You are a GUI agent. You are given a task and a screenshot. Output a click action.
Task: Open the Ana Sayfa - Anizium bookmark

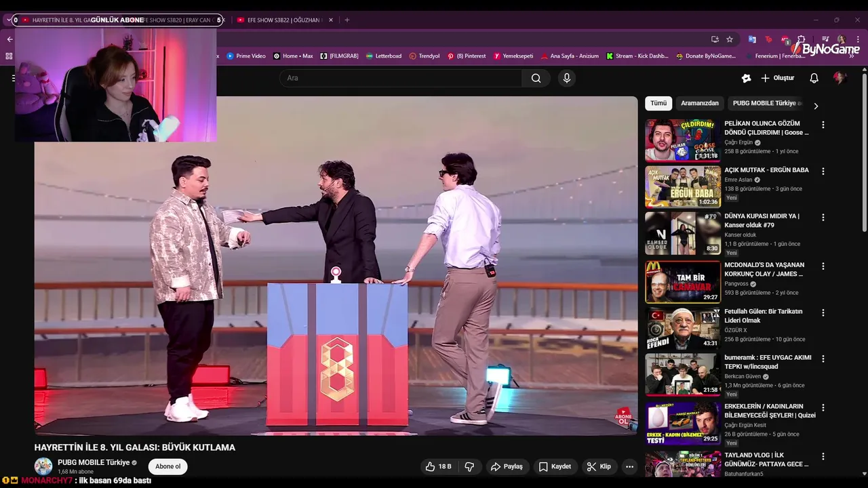[x=569, y=56]
